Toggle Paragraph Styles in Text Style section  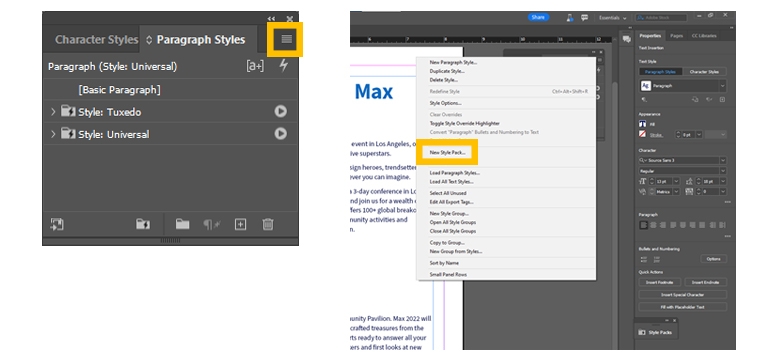point(660,72)
